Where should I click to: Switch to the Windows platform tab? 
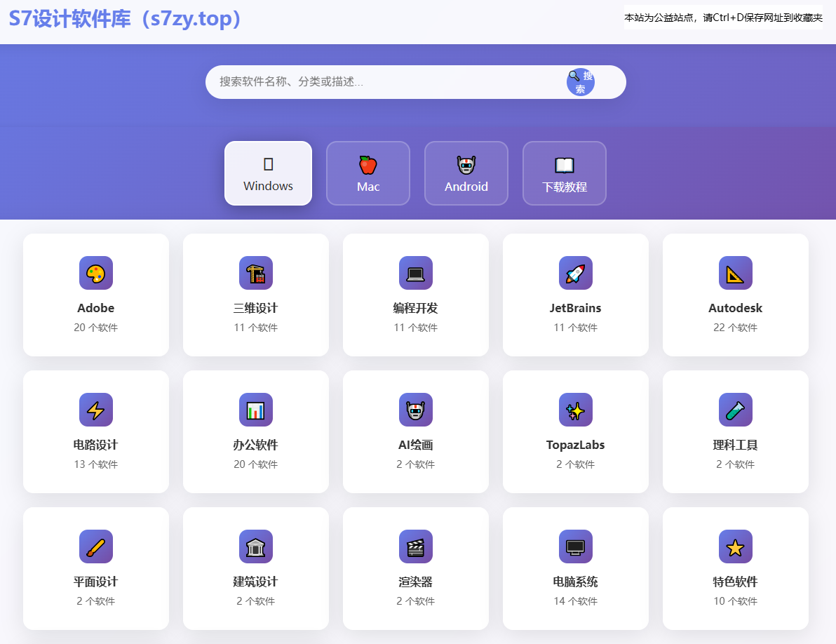(x=268, y=173)
